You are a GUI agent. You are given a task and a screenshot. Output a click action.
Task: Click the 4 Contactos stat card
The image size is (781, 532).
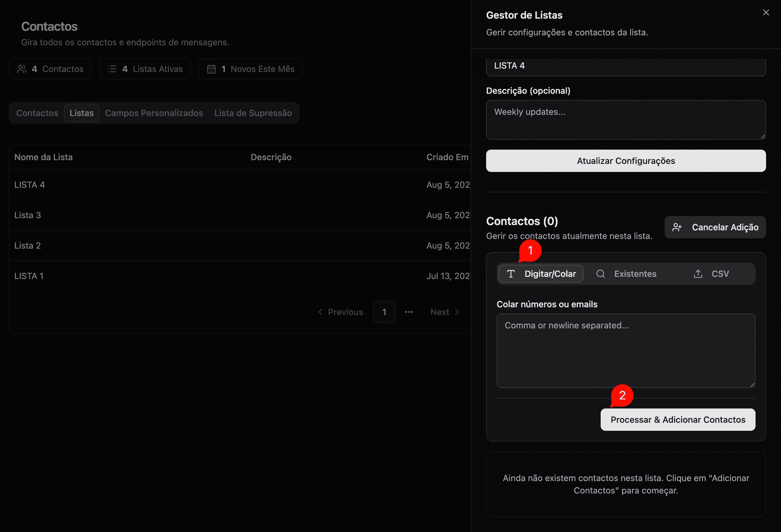click(x=50, y=69)
